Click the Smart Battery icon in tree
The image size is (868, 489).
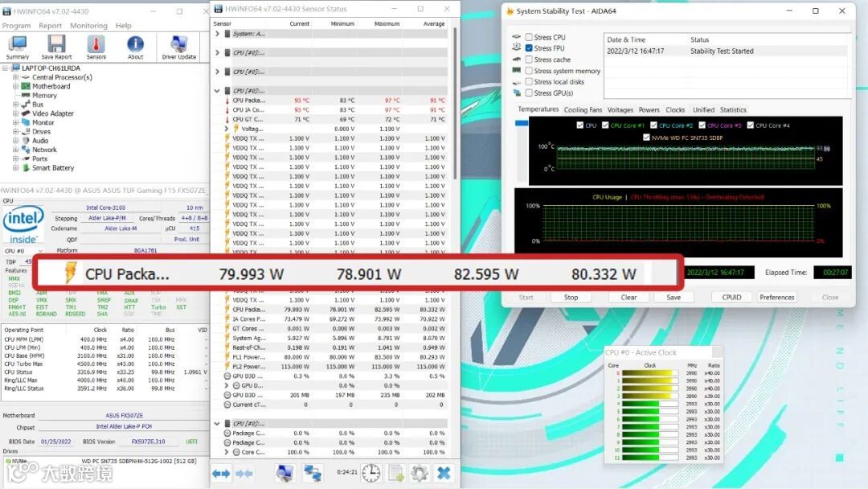[26, 168]
